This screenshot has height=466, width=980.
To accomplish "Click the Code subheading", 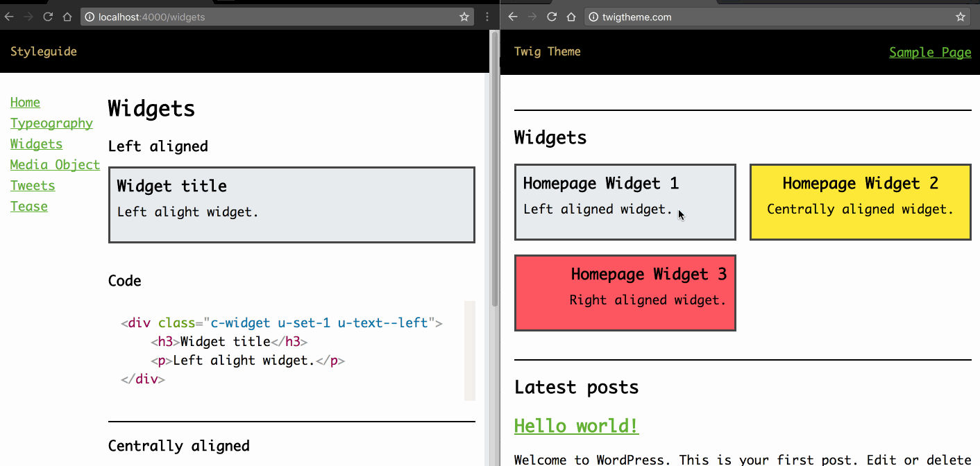I will [x=125, y=281].
